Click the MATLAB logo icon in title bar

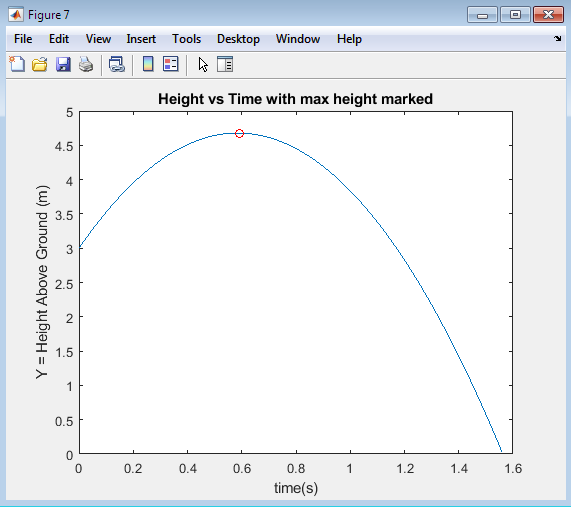(x=16, y=15)
